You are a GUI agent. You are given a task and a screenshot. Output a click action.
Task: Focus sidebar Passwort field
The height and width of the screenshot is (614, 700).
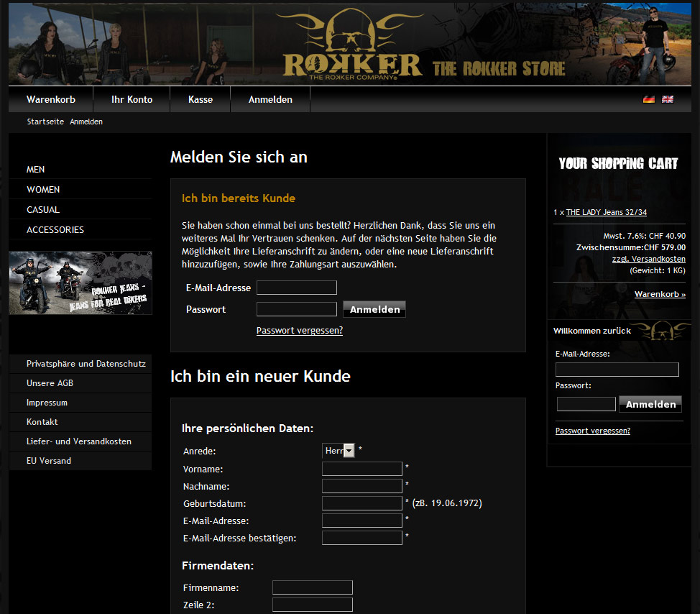point(586,403)
